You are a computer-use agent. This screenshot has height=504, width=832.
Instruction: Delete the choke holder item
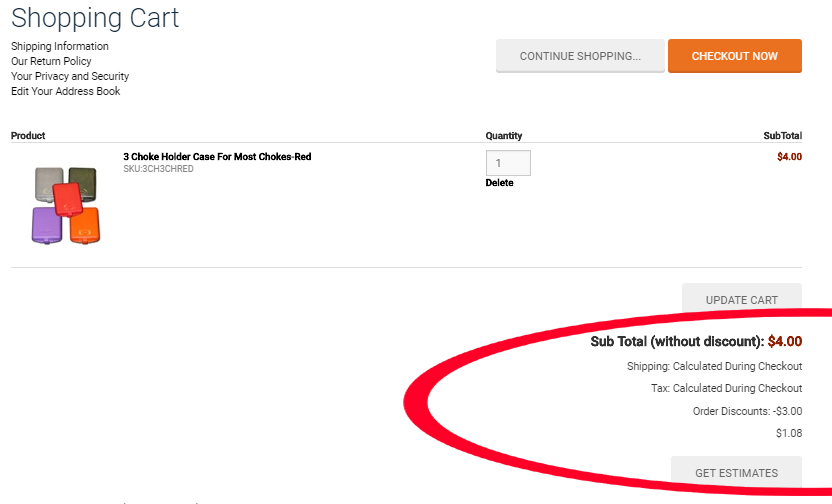499,183
